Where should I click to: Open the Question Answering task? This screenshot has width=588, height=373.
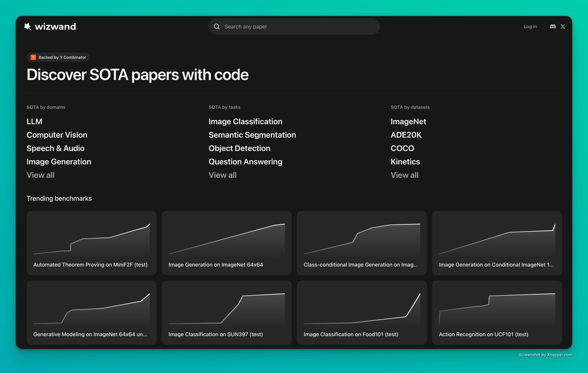click(x=245, y=162)
